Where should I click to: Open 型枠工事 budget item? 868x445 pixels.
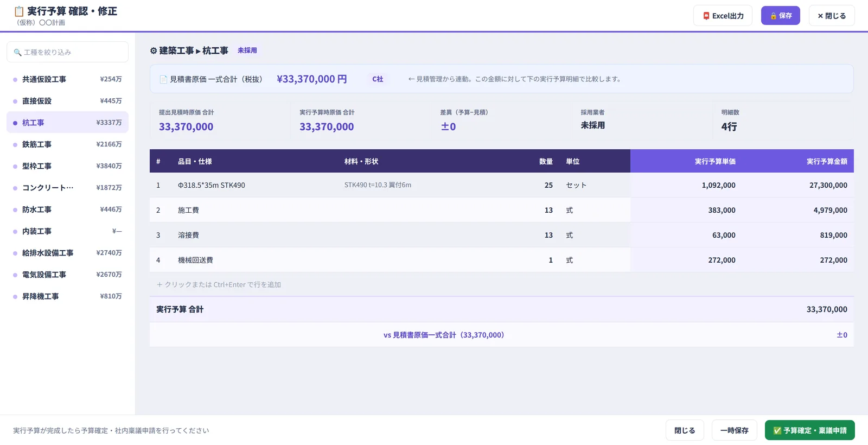[67, 166]
